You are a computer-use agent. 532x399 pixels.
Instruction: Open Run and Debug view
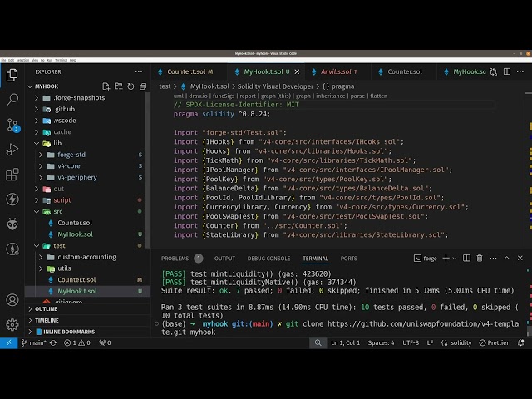coord(12,150)
